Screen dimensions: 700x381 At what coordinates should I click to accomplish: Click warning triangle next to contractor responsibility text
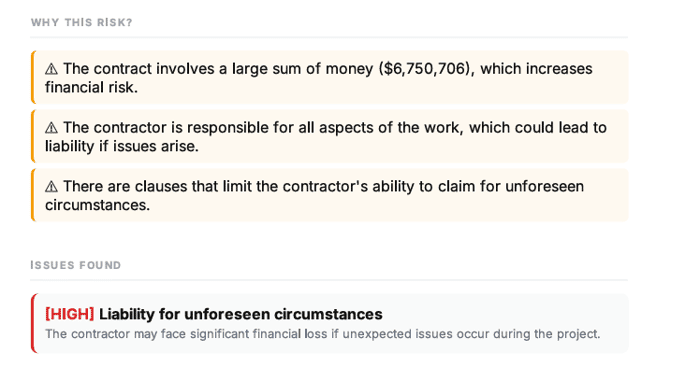pyautogui.click(x=51, y=128)
